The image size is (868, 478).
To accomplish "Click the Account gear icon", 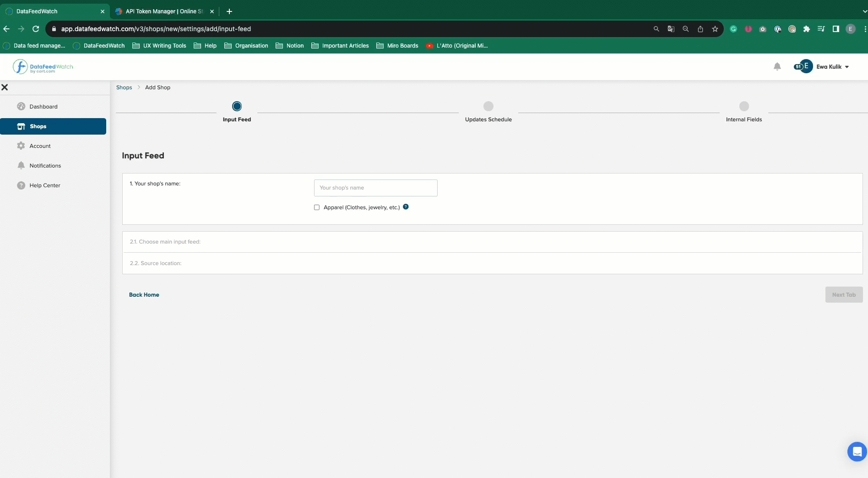I will 21,146.
